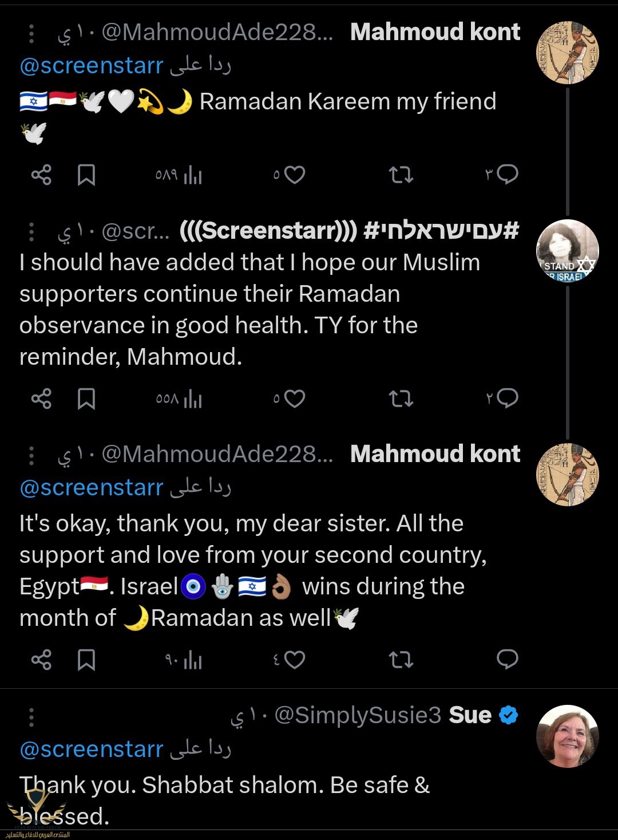Bookmark the Ramadan Kareem tweet
The image size is (618, 840).
click(86, 175)
